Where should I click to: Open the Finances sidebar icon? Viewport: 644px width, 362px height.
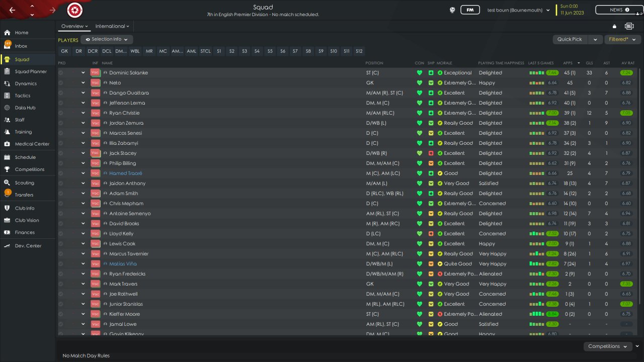[x=7, y=232]
